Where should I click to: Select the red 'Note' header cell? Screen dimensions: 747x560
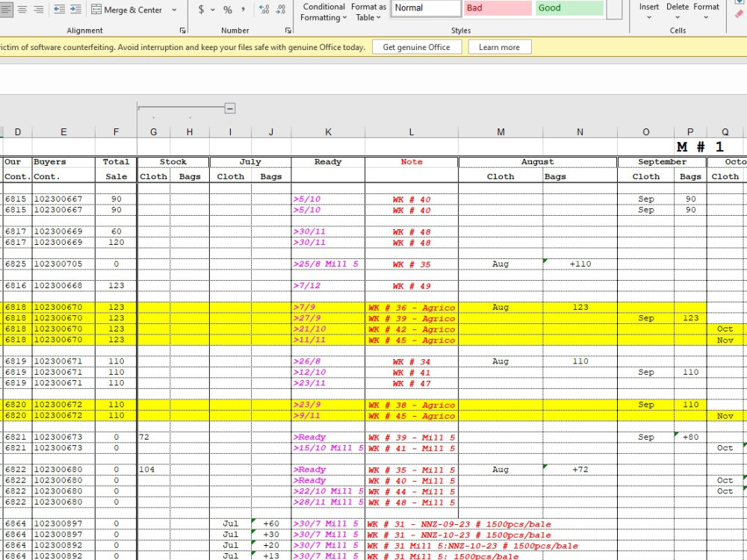(412, 162)
